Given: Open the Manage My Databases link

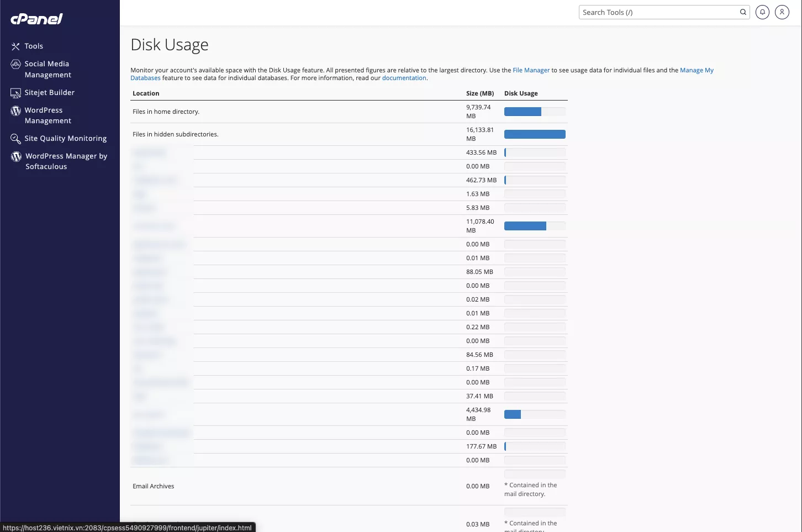Looking at the screenshot, I should (x=697, y=70).
